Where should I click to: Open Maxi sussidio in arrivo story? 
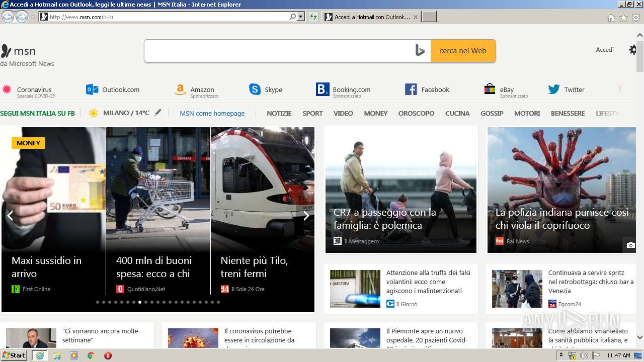point(46,267)
